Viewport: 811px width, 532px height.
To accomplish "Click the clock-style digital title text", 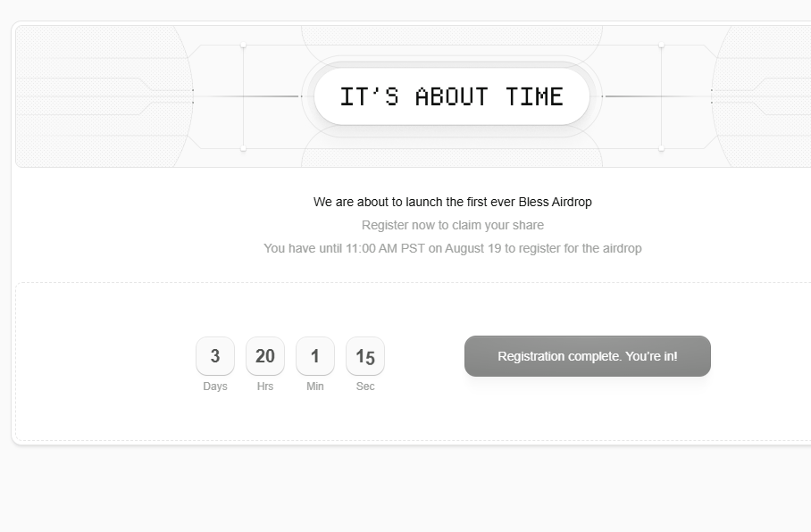I will [x=451, y=96].
